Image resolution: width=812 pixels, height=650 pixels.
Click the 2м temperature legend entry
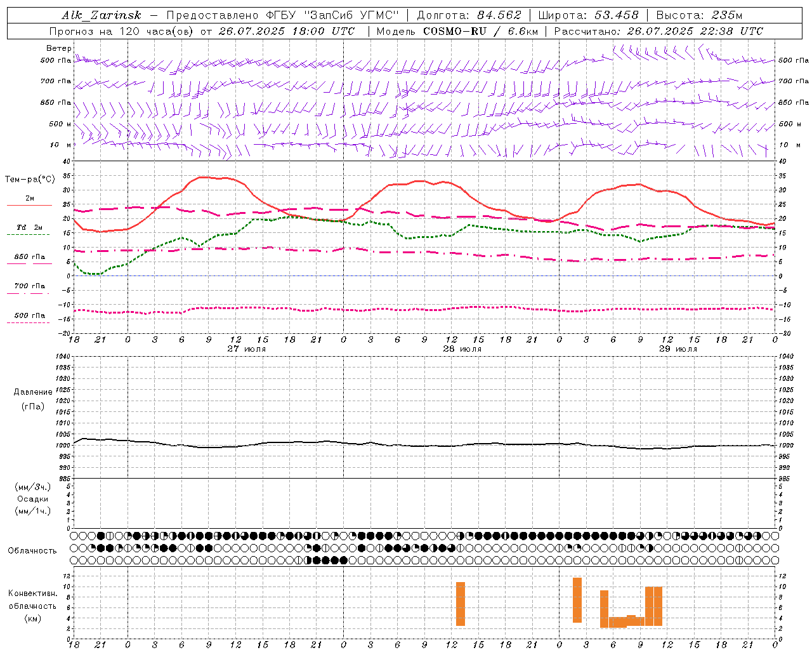click(30, 199)
